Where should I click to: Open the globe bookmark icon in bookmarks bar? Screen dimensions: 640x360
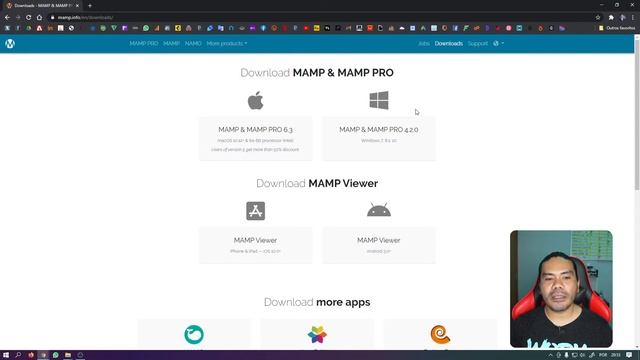pyautogui.click(x=71, y=28)
